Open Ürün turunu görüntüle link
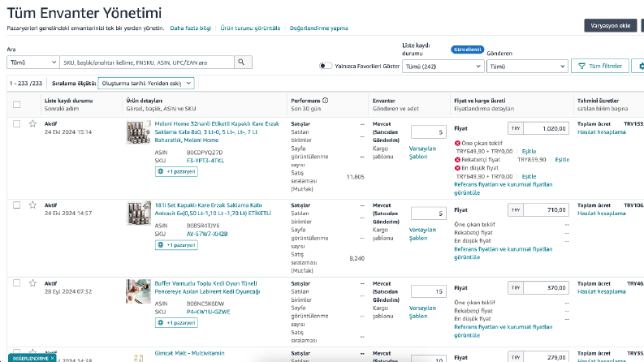 point(250,28)
